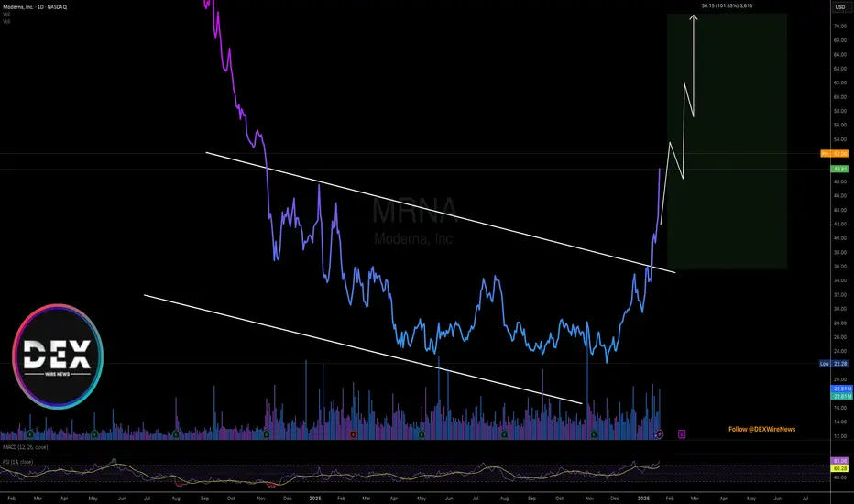Open the red earnings marker in February 2025
Viewport: 854px width, 504px height.
(x=354, y=434)
